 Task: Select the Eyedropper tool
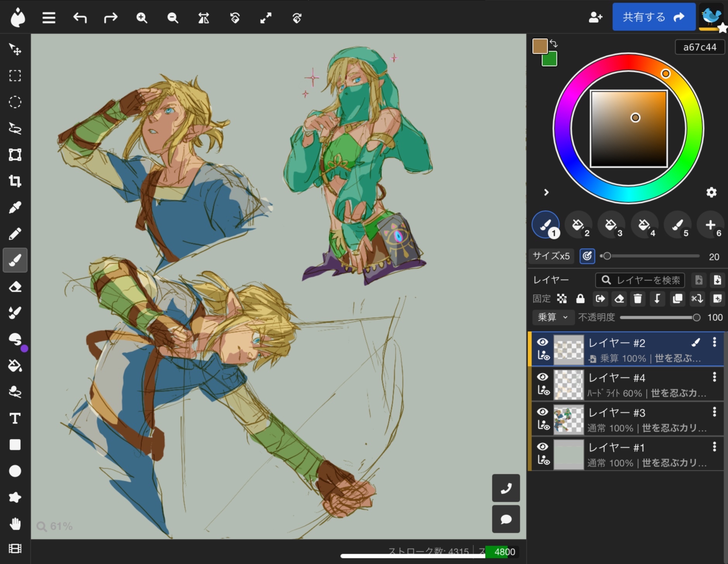(x=15, y=208)
